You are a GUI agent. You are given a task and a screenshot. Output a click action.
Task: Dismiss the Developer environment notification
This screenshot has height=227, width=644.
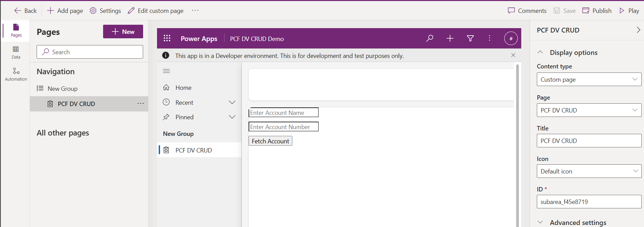pos(513,55)
